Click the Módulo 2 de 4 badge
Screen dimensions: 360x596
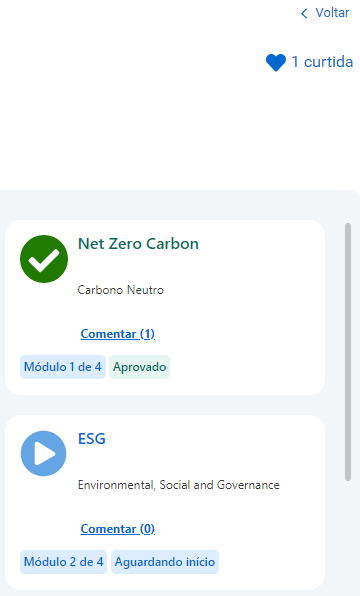(x=63, y=562)
